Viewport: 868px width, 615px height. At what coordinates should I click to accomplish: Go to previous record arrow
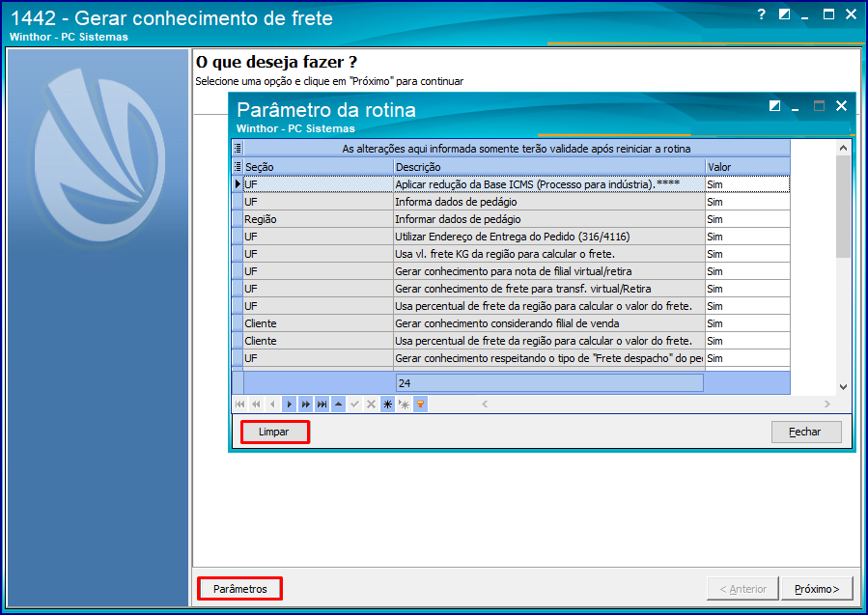[272, 405]
